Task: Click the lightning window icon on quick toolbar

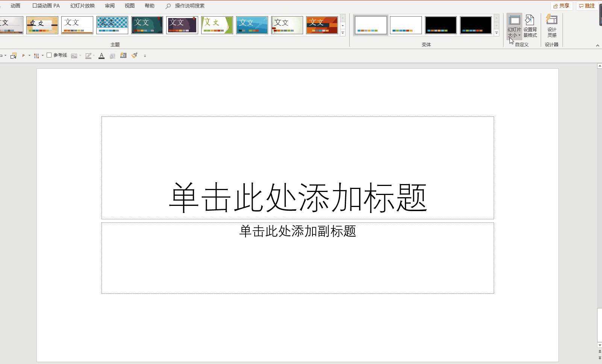Action: [x=123, y=55]
